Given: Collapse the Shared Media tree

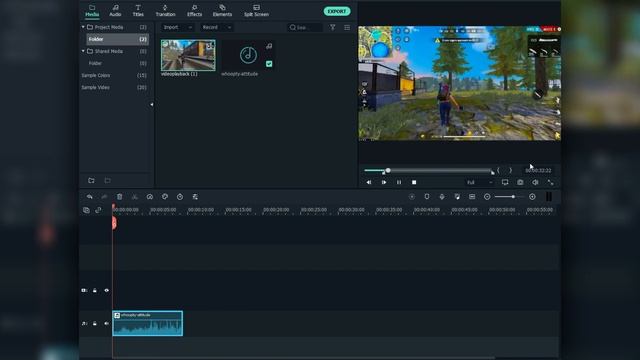Looking at the screenshot, I should [83, 51].
